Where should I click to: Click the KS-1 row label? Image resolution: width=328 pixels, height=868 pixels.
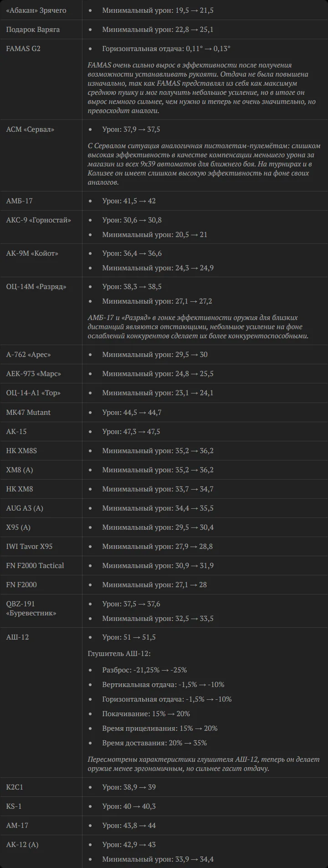point(14,806)
